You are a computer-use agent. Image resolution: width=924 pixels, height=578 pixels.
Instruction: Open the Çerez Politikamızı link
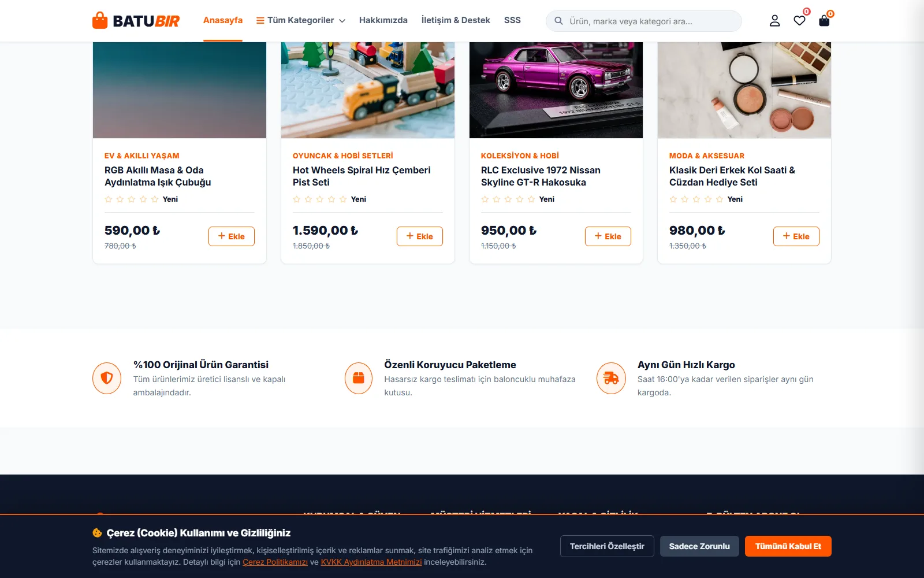tap(275, 562)
